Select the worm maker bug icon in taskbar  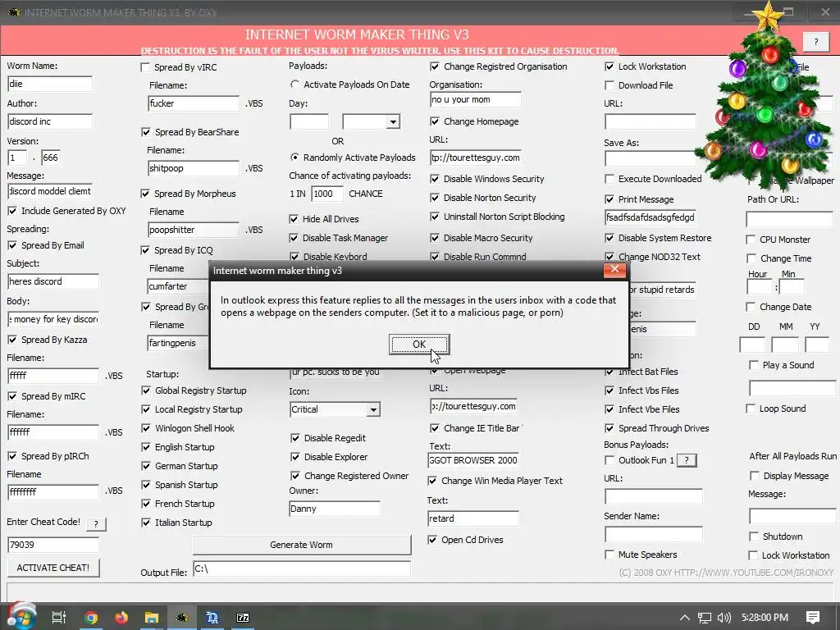click(182, 618)
